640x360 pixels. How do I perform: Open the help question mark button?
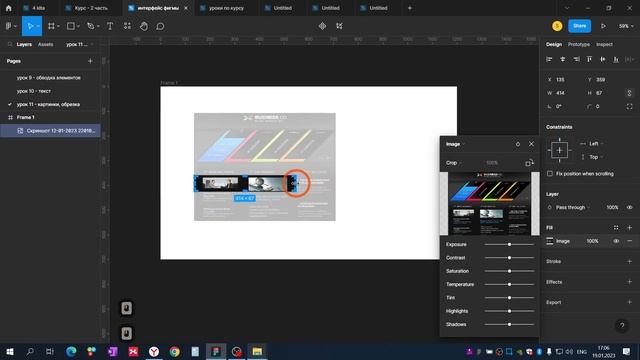[x=622, y=325]
